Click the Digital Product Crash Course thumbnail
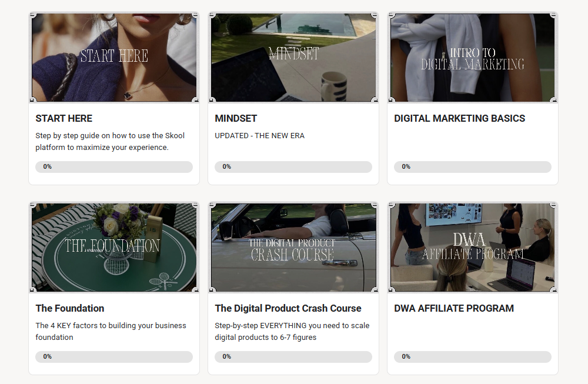 [293, 248]
